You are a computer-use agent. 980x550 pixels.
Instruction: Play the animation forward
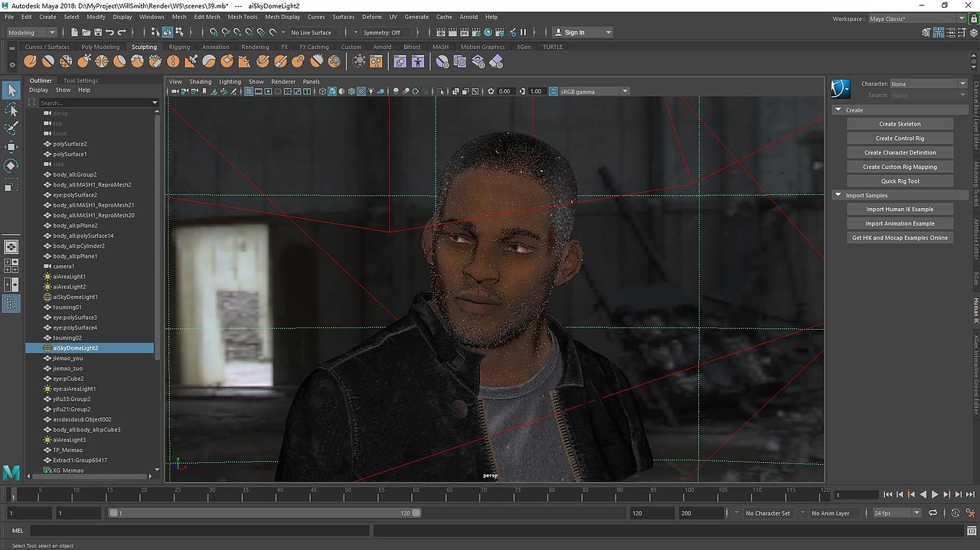tap(935, 495)
